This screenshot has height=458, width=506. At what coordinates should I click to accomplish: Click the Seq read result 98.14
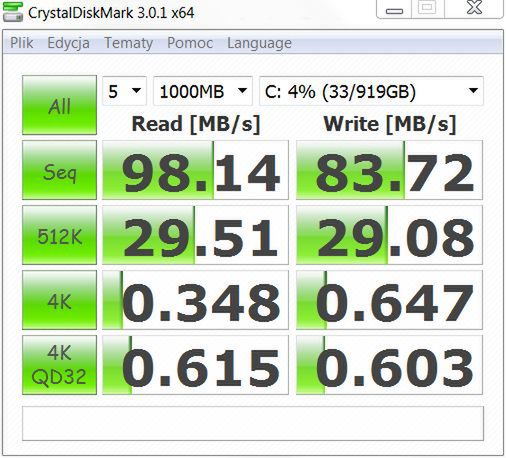pyautogui.click(x=195, y=170)
